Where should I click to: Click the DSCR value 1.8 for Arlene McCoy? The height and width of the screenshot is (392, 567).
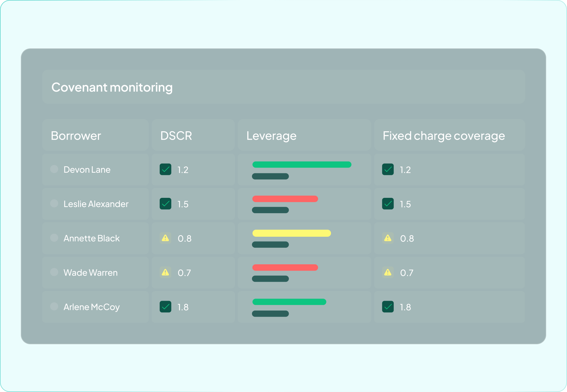click(183, 307)
